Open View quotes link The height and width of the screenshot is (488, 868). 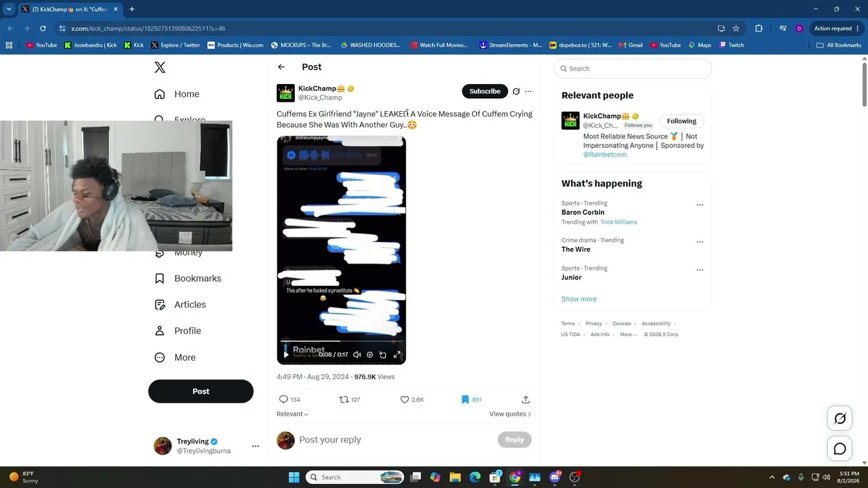[510, 414]
